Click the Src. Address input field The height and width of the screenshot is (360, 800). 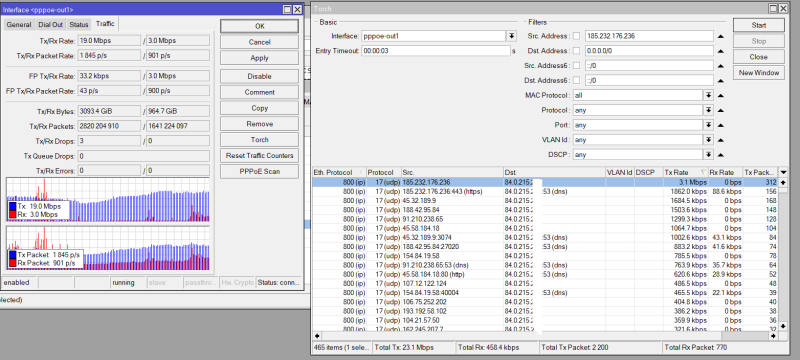(x=649, y=36)
